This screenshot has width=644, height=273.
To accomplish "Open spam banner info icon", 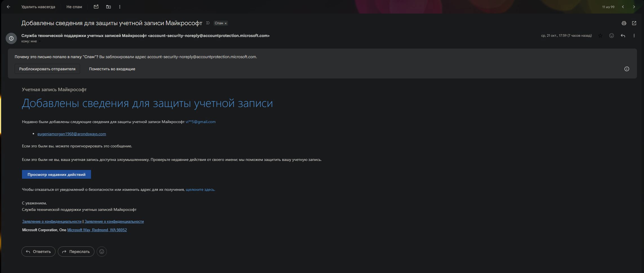I will click(627, 69).
